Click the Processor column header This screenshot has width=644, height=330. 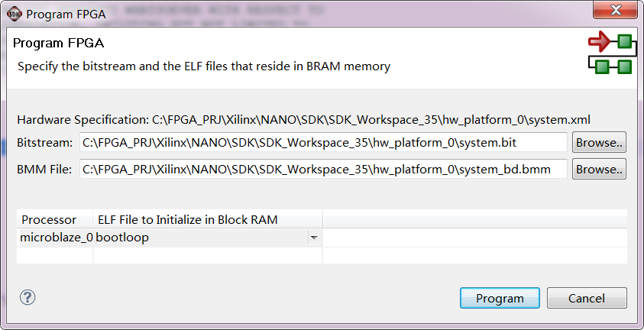tap(49, 219)
